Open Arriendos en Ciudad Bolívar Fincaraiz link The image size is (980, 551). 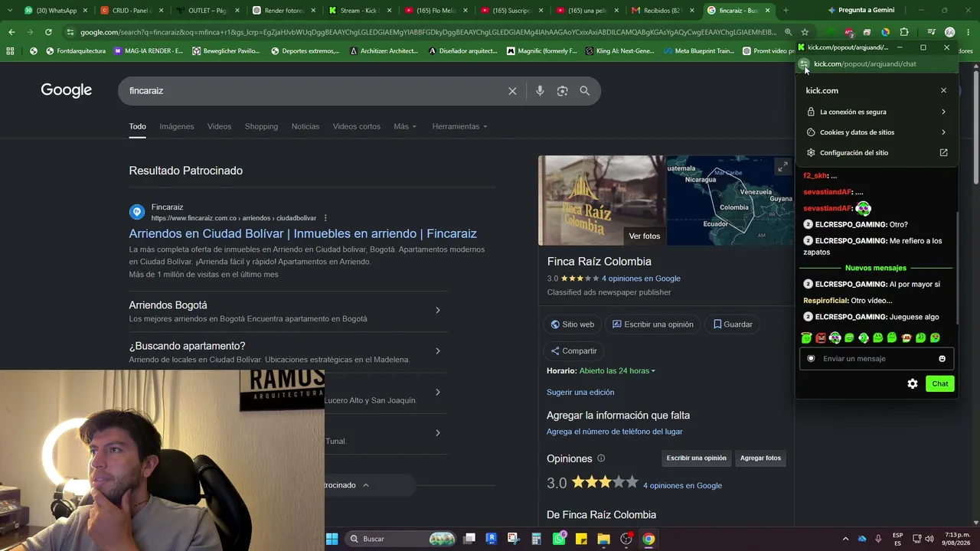(x=302, y=233)
